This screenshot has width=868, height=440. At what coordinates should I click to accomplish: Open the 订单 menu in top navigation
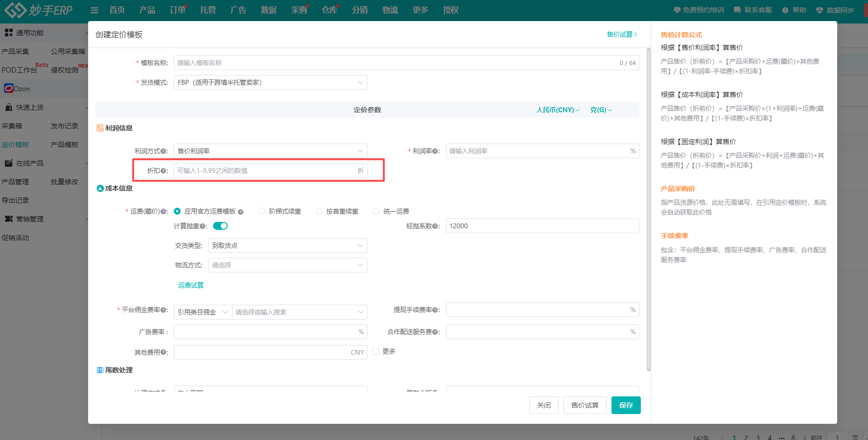click(x=177, y=10)
